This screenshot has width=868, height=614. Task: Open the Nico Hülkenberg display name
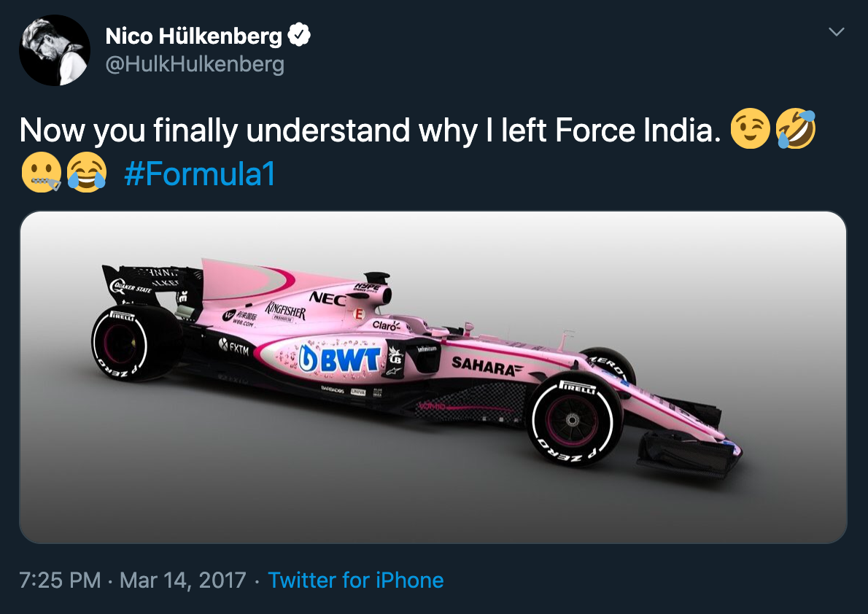point(193,36)
